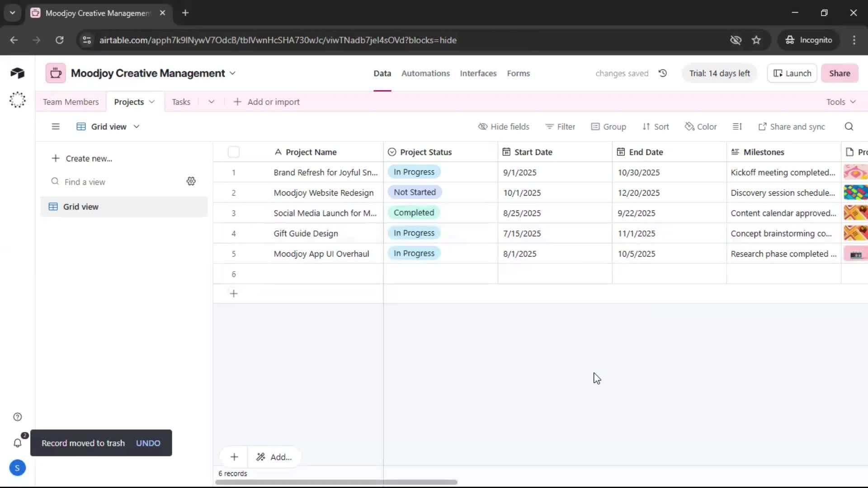Viewport: 868px width, 488px height.
Task: Open the Airtable home logo
Action: point(17,73)
